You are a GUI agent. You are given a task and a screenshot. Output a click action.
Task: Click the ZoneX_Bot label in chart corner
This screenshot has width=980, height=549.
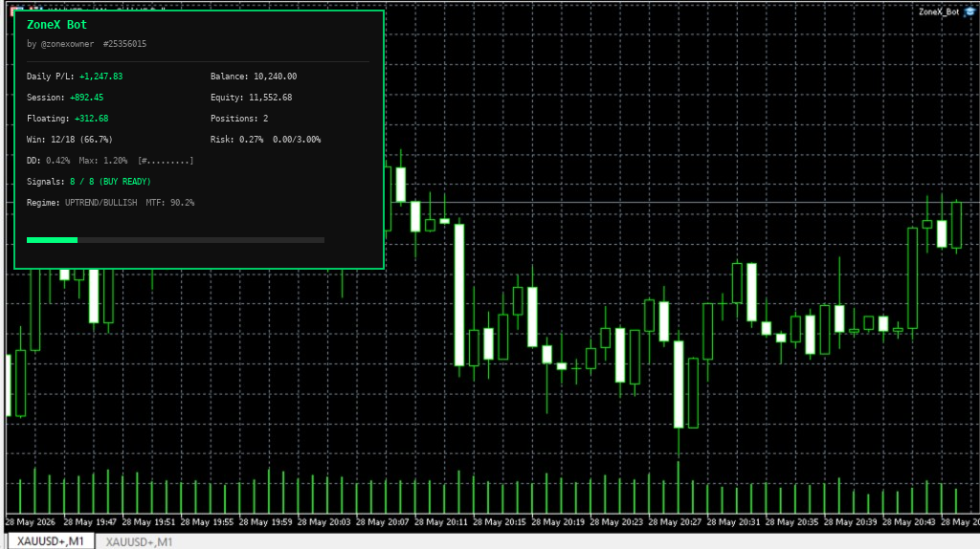939,11
